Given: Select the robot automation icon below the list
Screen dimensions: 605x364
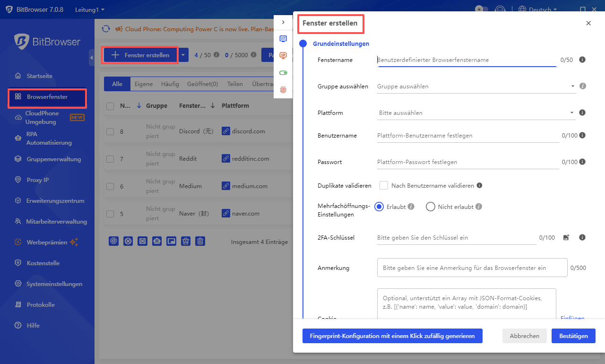Looking at the screenshot, I should pyautogui.click(x=157, y=241).
